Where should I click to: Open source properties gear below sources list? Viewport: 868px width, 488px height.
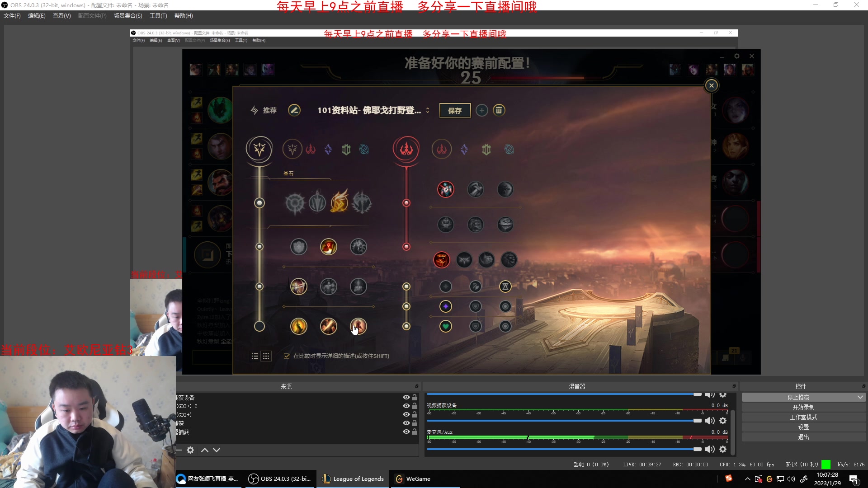pyautogui.click(x=190, y=450)
